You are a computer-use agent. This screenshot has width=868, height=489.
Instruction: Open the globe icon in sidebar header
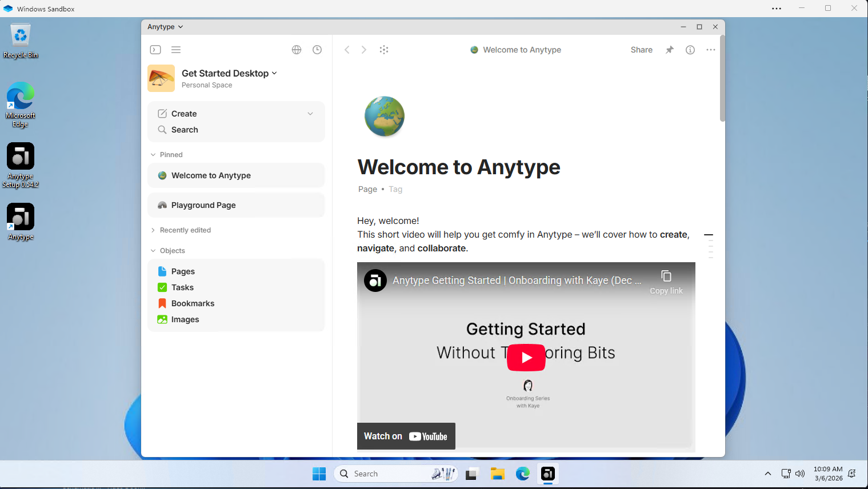297,50
